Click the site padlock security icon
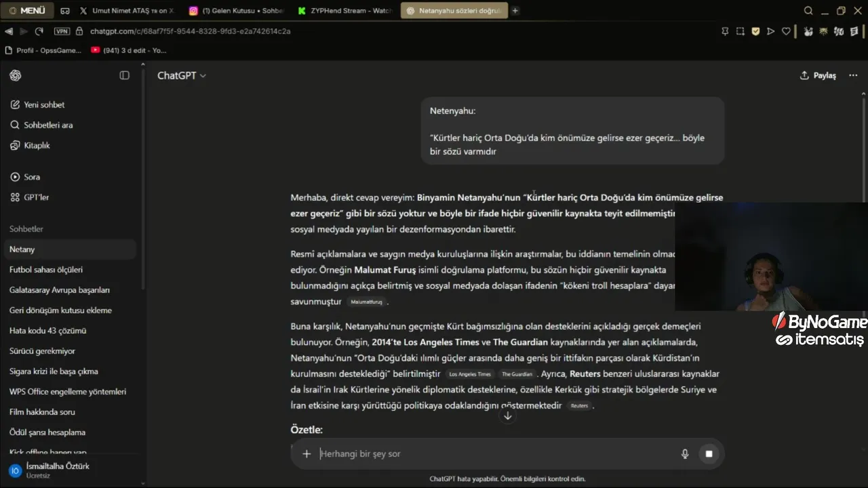This screenshot has height=488, width=868. (x=79, y=31)
